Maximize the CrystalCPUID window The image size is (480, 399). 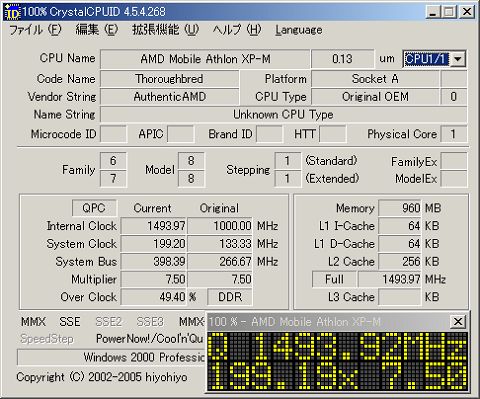coord(449,12)
